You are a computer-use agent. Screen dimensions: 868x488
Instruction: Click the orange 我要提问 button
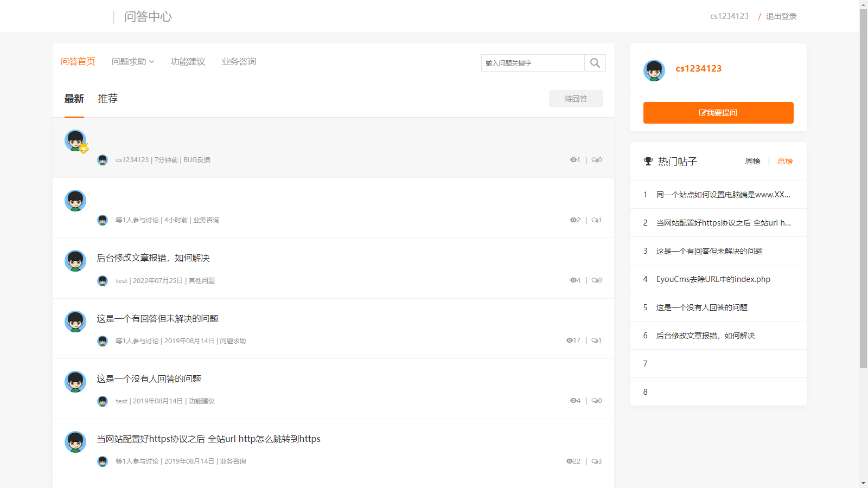click(x=718, y=113)
